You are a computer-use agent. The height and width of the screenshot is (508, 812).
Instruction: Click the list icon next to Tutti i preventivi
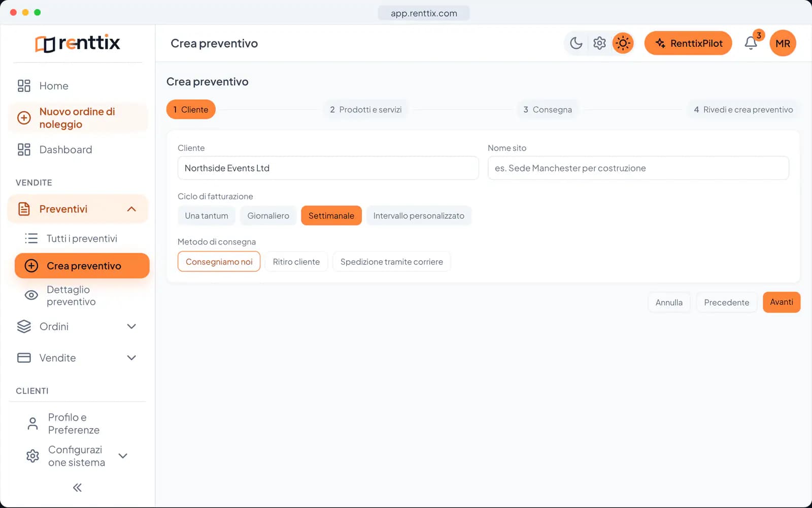(x=31, y=238)
